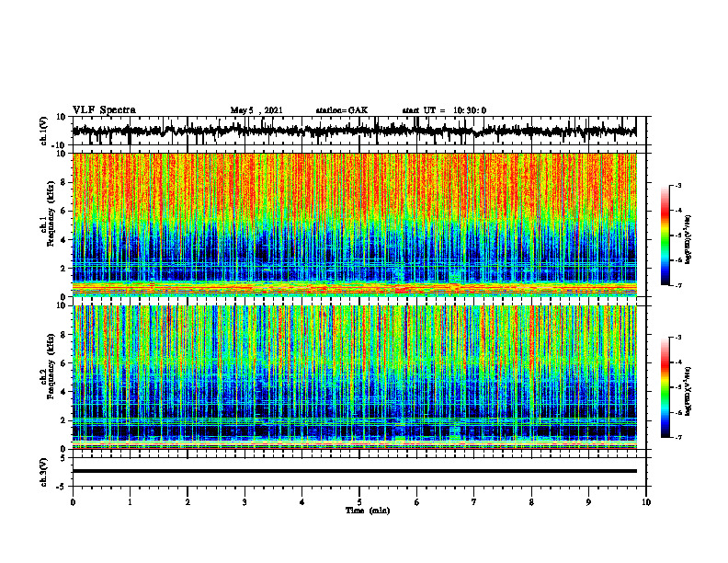Click the "-7" tick on ch.1 colorbar
This screenshot has width=728, height=563.
coord(677,285)
